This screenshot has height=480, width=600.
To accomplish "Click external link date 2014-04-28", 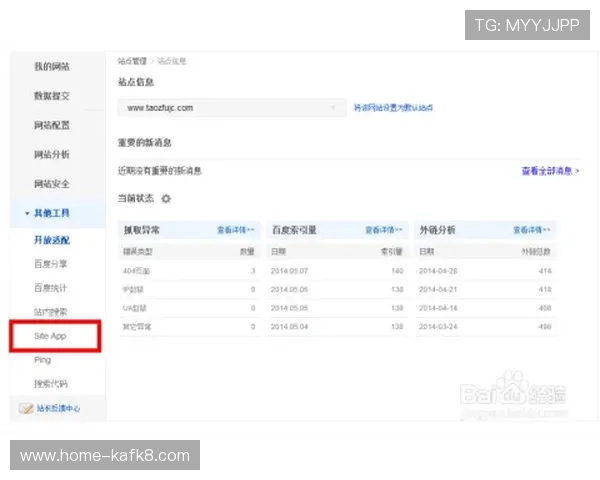I will tap(438, 271).
